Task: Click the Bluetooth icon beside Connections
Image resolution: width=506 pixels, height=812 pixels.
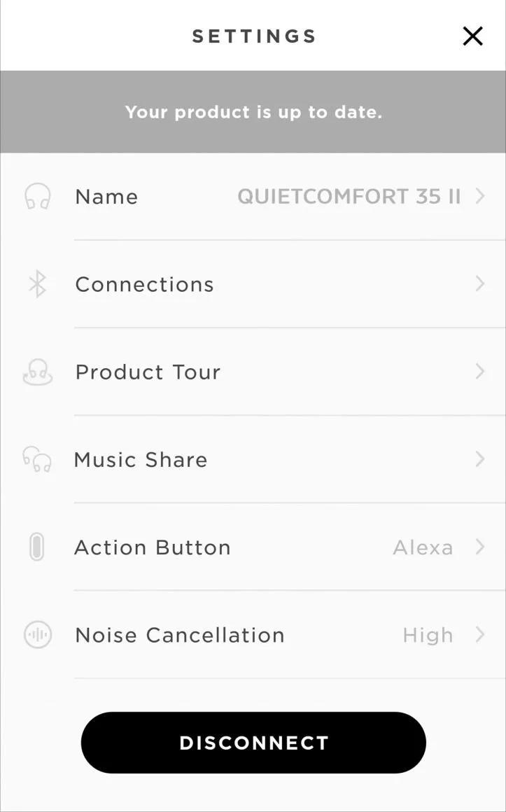Action: coord(37,284)
